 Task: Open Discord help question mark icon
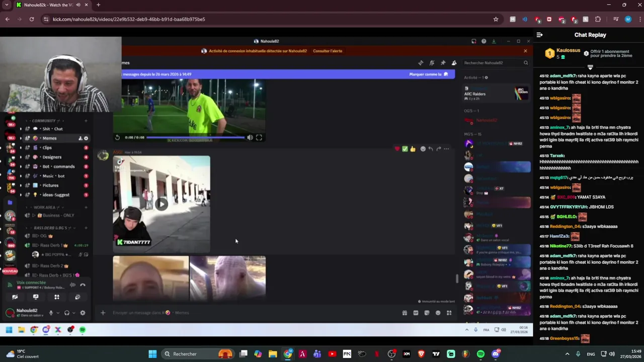tap(484, 41)
